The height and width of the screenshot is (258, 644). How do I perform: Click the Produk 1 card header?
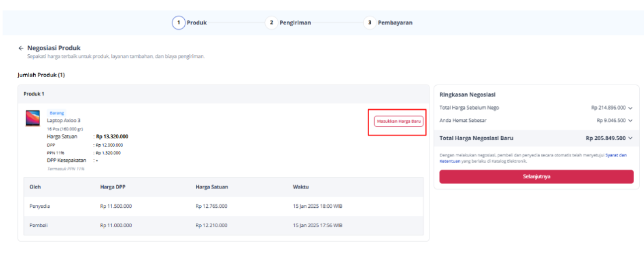(x=223, y=94)
